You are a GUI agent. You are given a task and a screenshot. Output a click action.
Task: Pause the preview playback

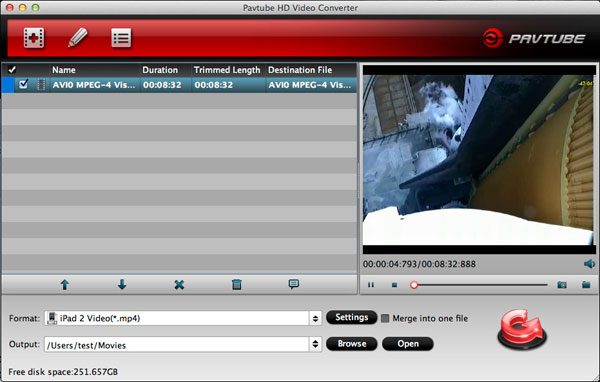tap(371, 285)
